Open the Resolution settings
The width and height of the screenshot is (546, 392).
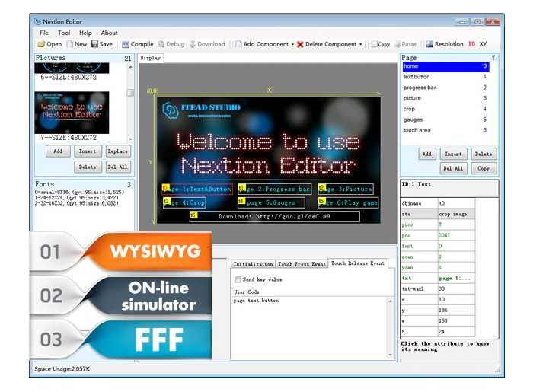445,44
